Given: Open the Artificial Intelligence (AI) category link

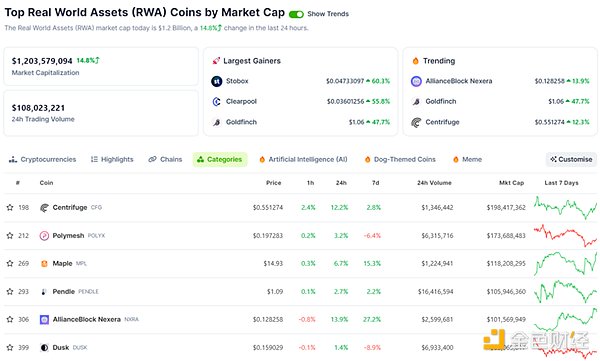Looking at the screenshot, I should coord(303,159).
